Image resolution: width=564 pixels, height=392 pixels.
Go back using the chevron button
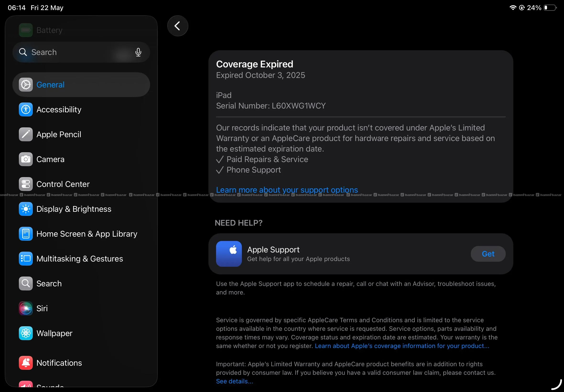coord(178,26)
